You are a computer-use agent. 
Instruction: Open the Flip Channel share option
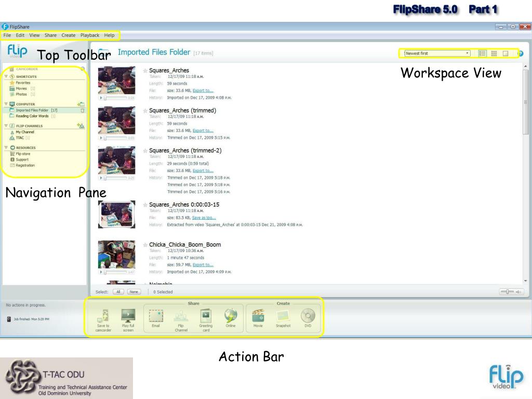pos(181,316)
